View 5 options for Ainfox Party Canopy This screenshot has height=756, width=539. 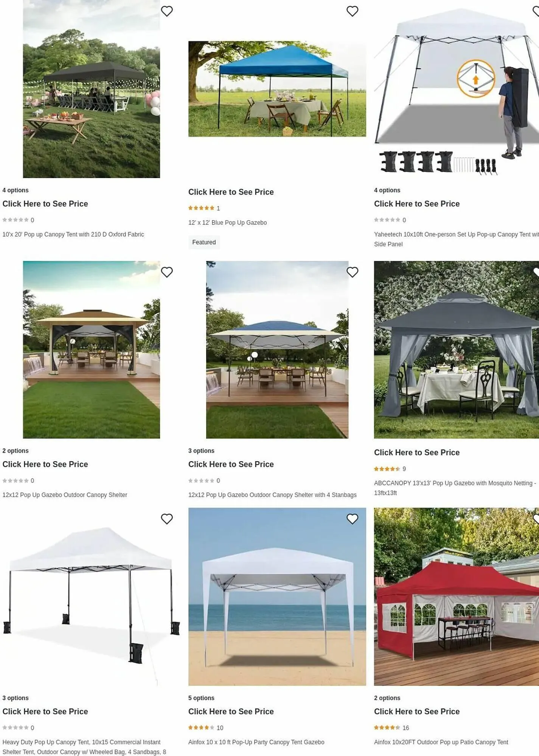201,698
